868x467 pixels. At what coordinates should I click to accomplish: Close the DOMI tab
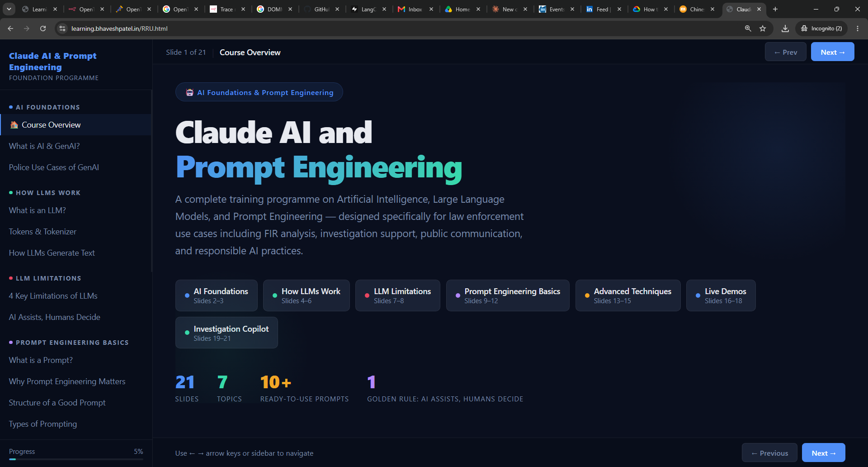pos(290,9)
